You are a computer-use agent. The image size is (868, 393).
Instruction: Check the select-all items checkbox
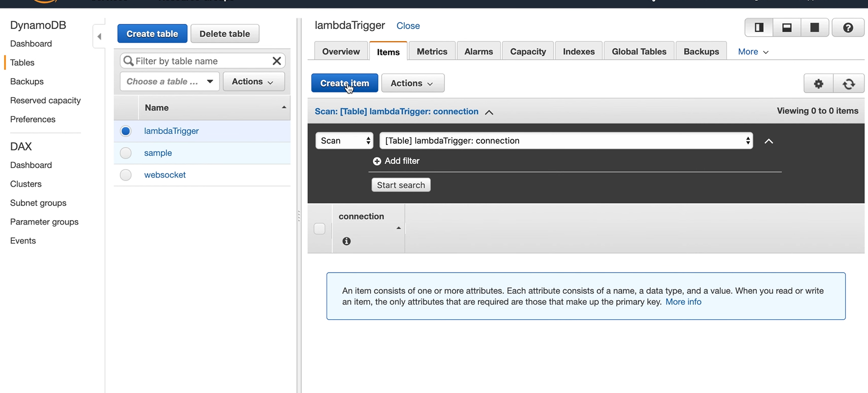(319, 229)
